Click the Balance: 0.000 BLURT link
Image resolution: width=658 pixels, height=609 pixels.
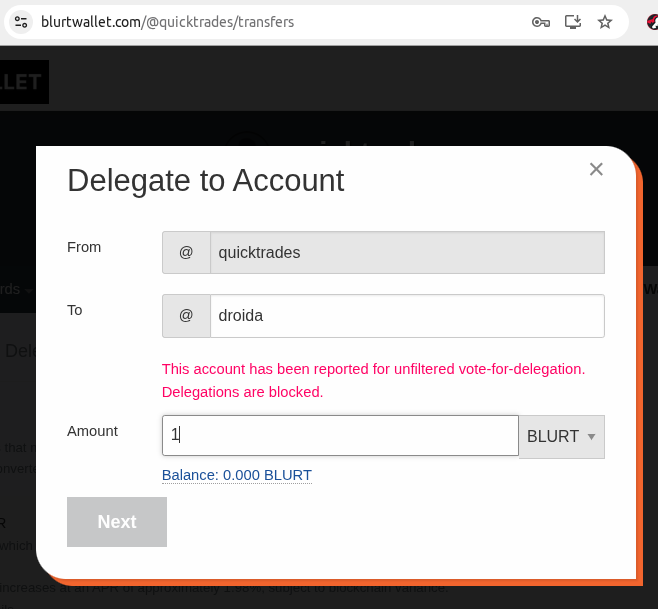[x=237, y=475]
